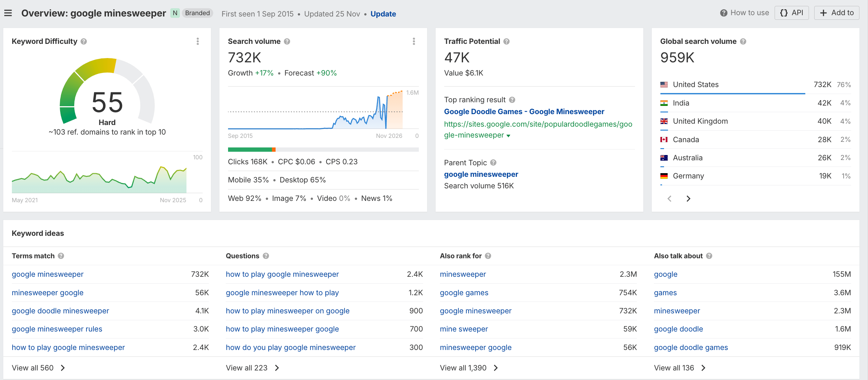Click the N badge next to title
The image size is (868, 380).
pyautogui.click(x=175, y=13)
